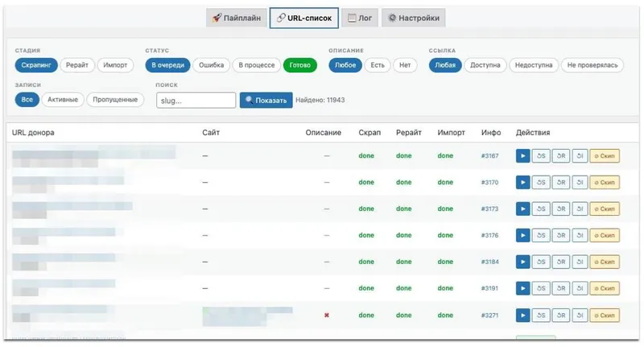Re-scrape row #3173 with the S button
The image size is (644, 347).
pyautogui.click(x=541, y=209)
